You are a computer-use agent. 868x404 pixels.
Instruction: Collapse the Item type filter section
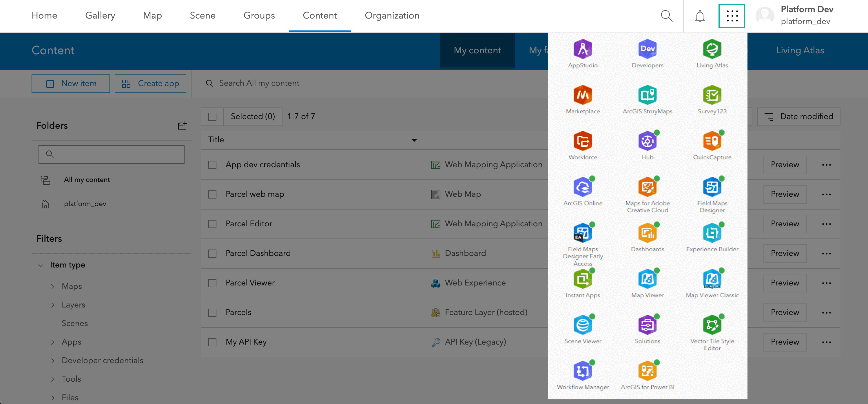tap(41, 265)
